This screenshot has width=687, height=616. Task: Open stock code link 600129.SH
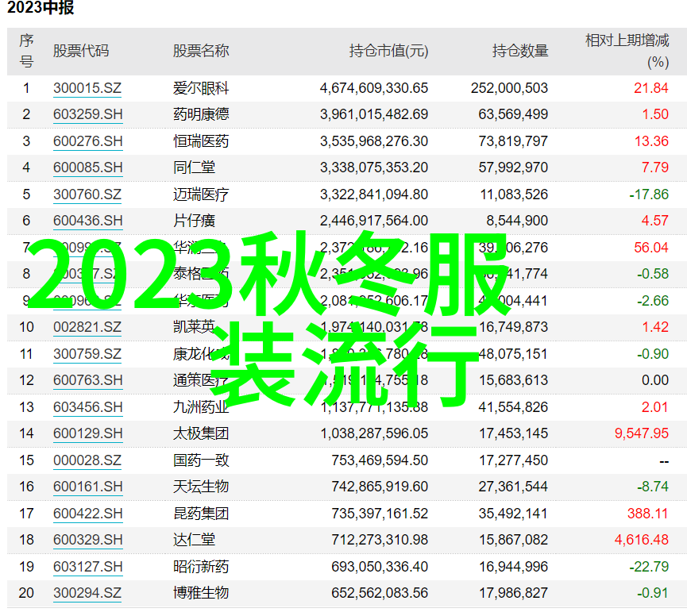[x=87, y=433]
